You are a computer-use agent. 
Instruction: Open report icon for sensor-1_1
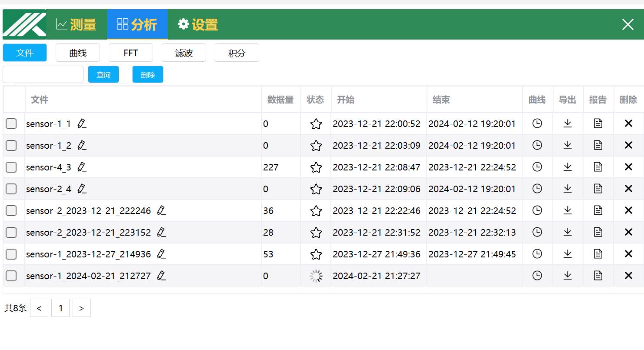[598, 123]
